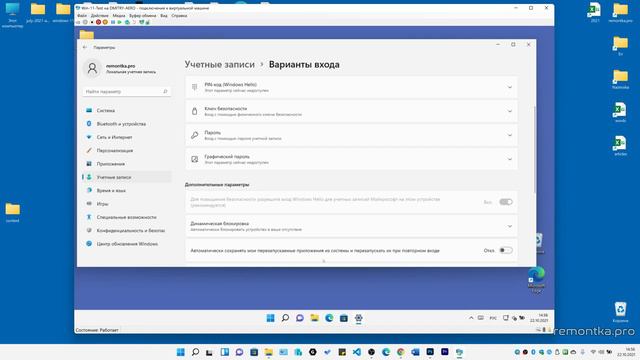Click the blue pause VM toolbar button
The height and width of the screenshot is (360, 640).
coord(113,22)
